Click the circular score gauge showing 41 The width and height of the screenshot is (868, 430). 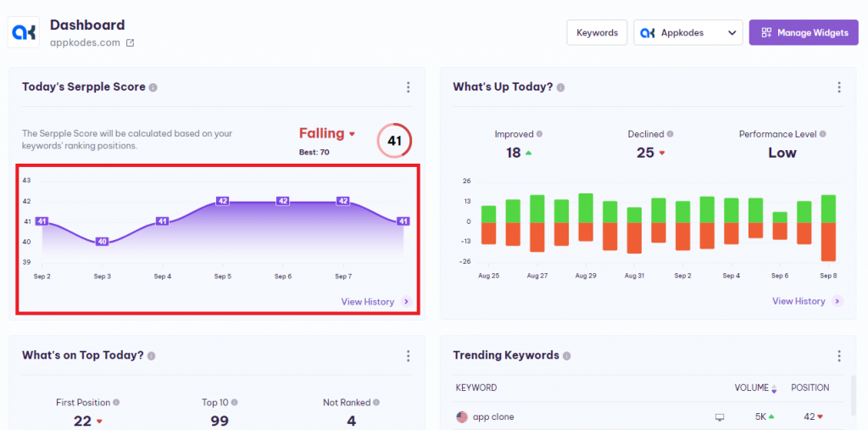pyautogui.click(x=394, y=141)
